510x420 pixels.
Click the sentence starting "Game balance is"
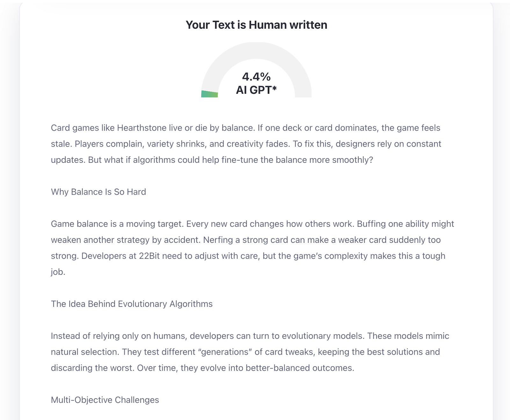(117, 224)
